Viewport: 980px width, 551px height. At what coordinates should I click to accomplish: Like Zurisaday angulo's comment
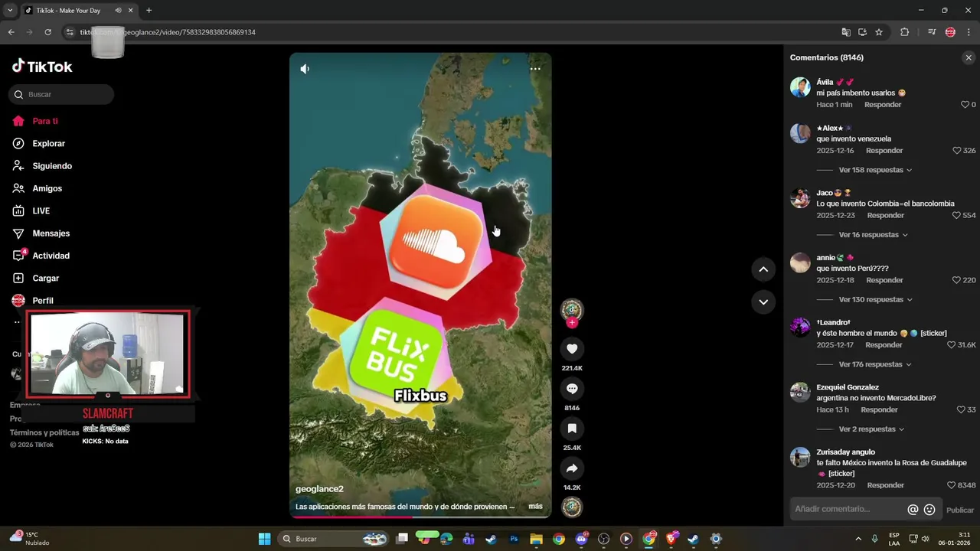(952, 485)
